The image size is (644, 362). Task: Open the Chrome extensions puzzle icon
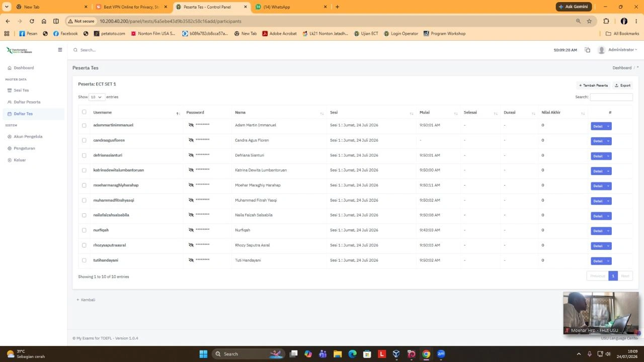coord(606,21)
